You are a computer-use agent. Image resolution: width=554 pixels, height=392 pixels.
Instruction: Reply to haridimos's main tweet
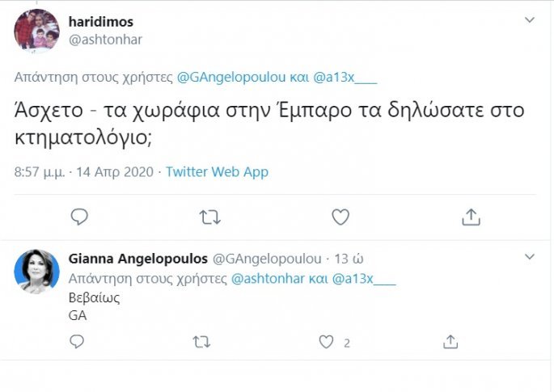coord(78,217)
